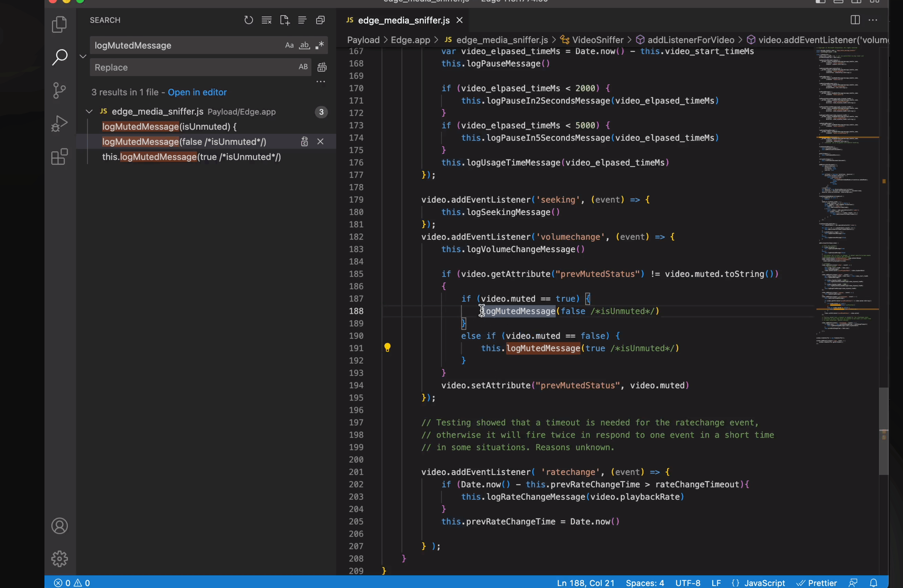
Task: Collapse all search results icon
Action: [320, 20]
